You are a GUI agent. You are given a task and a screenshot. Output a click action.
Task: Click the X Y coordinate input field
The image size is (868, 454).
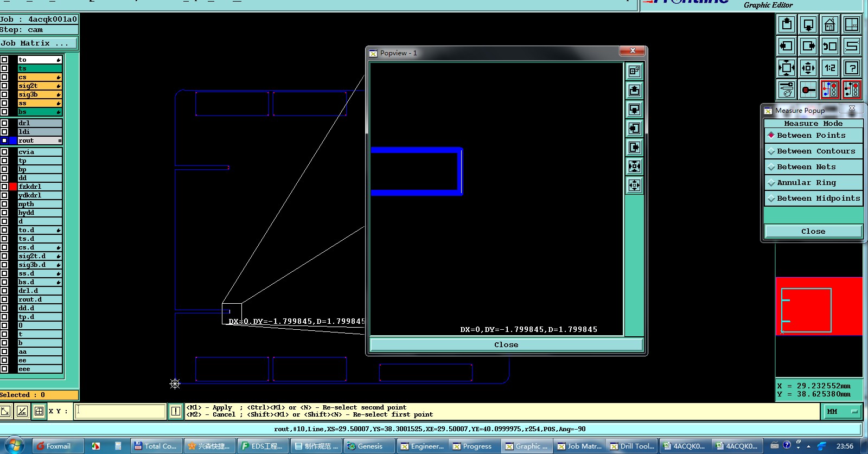[x=119, y=411]
